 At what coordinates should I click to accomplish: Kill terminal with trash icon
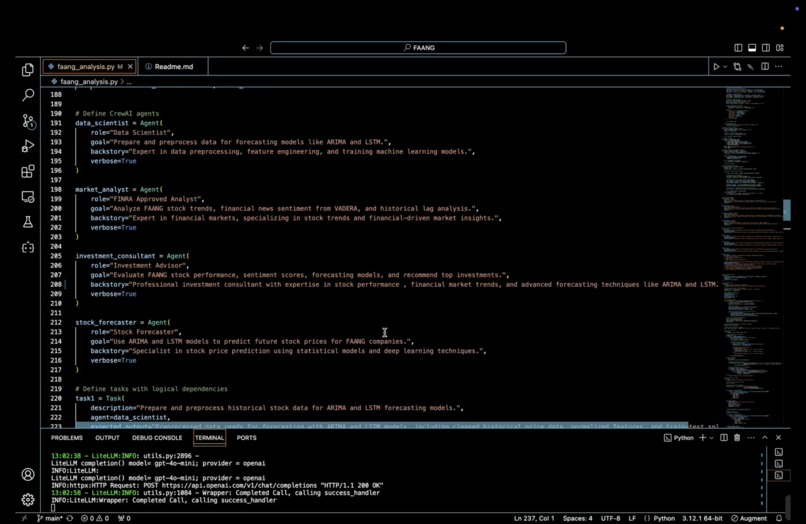point(737,438)
